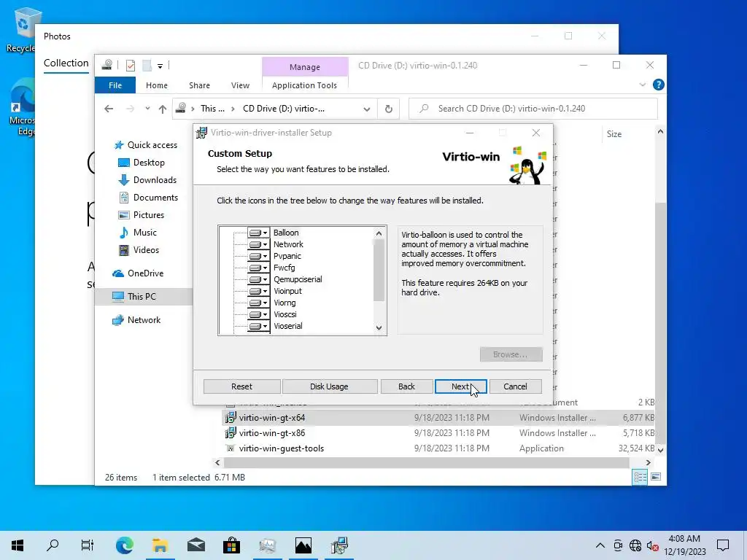Select the virtio-win-gt-x86 installer file
This screenshot has height=560, width=747.
click(x=271, y=433)
